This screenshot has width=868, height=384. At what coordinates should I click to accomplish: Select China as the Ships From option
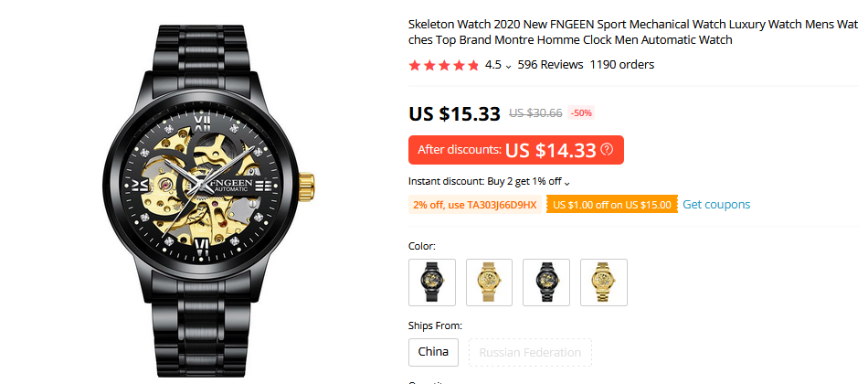click(x=433, y=352)
